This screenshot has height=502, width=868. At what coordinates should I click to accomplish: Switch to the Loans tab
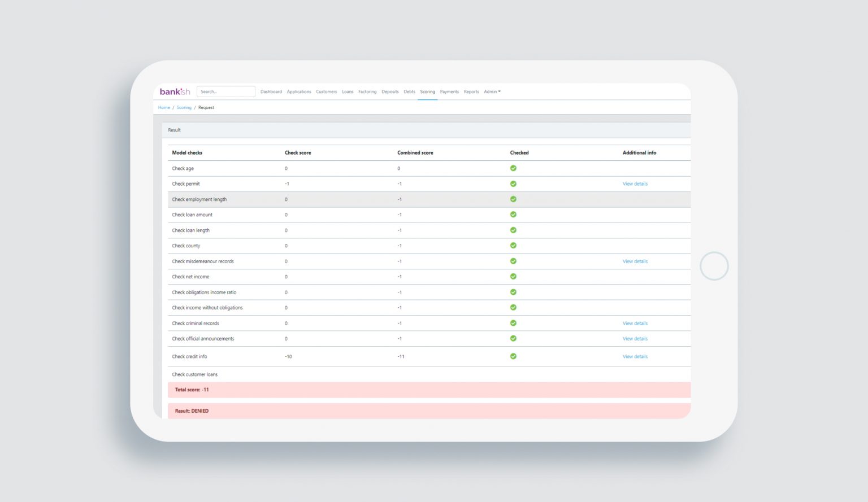tap(348, 91)
